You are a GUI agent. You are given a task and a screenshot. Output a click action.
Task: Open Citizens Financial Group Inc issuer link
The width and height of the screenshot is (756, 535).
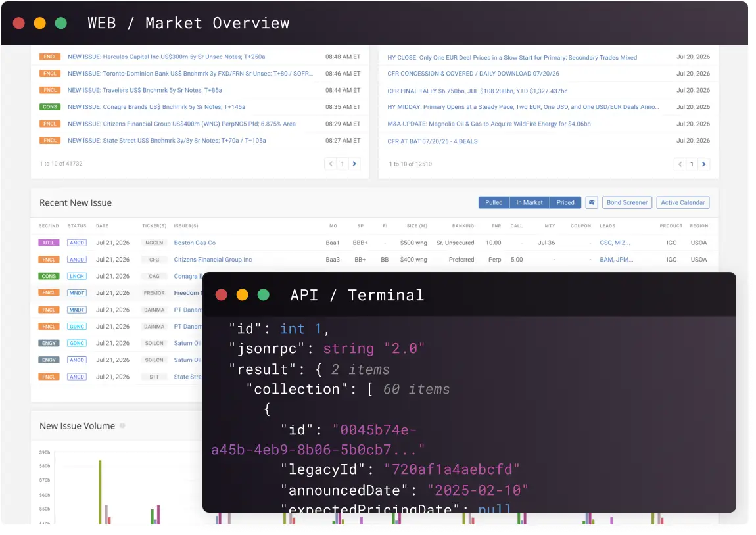tap(214, 261)
